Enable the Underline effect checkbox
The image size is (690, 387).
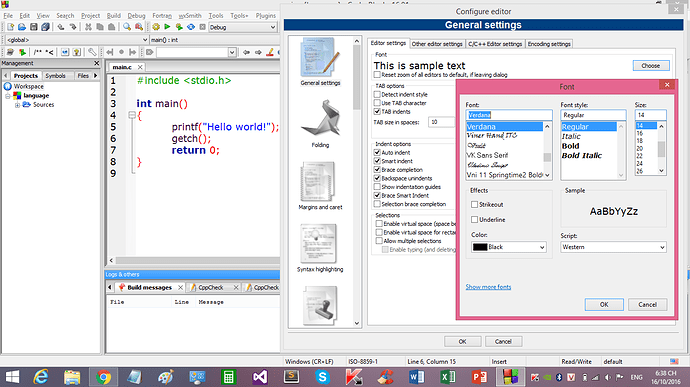tap(474, 219)
